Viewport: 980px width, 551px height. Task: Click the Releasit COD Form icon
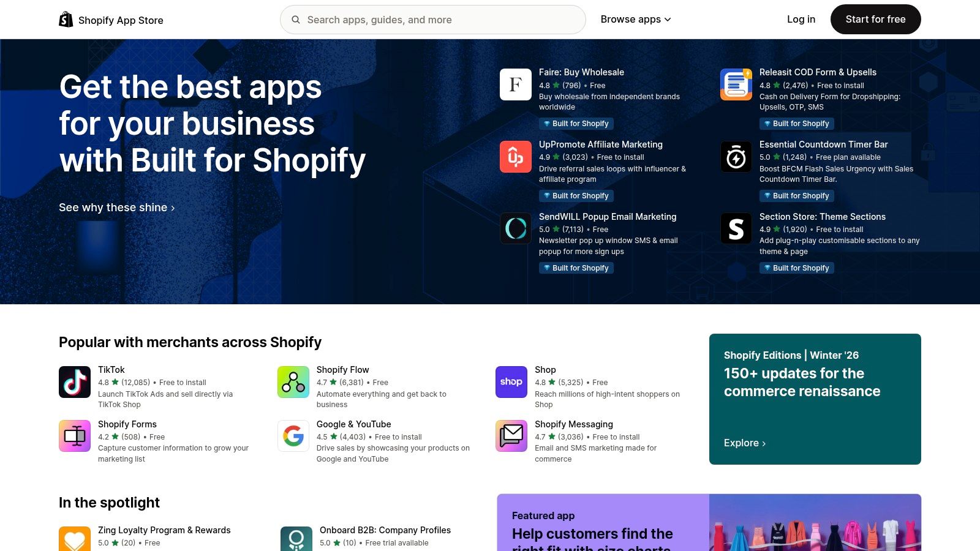point(736,84)
